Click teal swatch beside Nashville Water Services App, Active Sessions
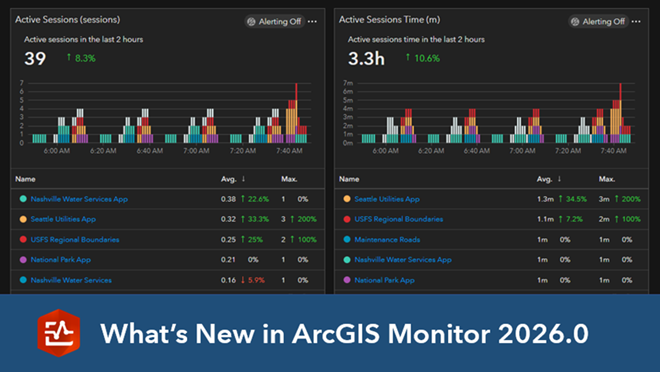 click(x=23, y=199)
